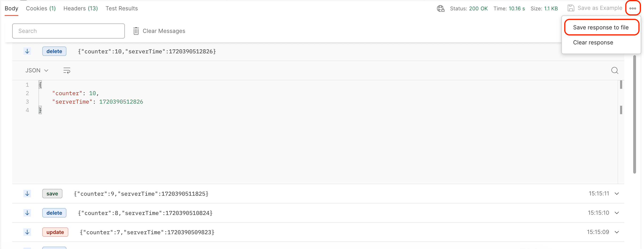Expand the message at 15:15:10
Image resolution: width=644 pixels, height=249 pixels.
(x=617, y=213)
